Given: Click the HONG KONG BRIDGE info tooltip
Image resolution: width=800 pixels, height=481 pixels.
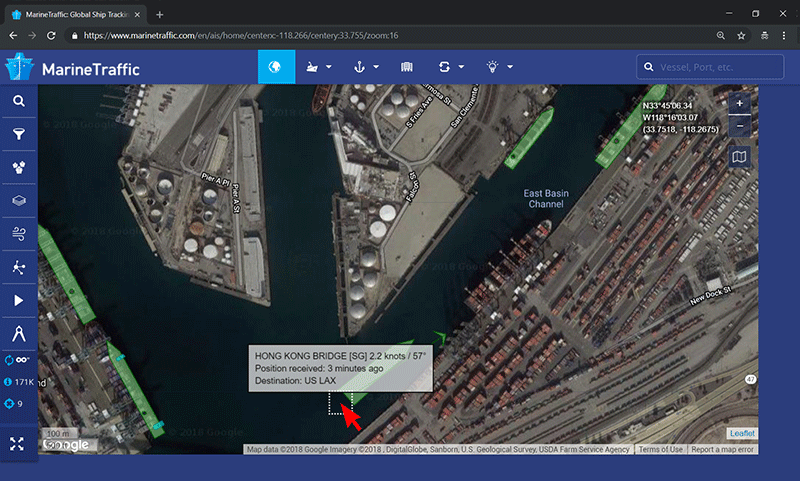Looking at the screenshot, I should coord(340,368).
